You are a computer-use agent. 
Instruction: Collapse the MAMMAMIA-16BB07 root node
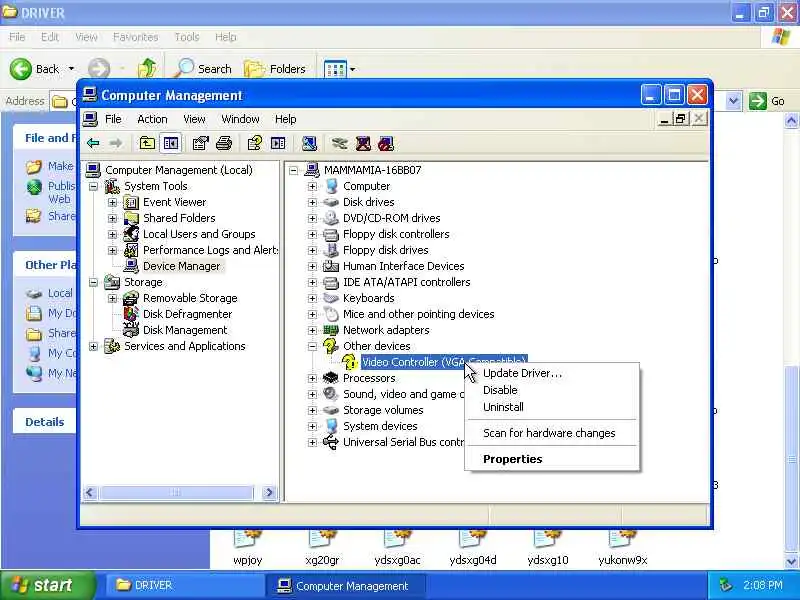point(293,170)
